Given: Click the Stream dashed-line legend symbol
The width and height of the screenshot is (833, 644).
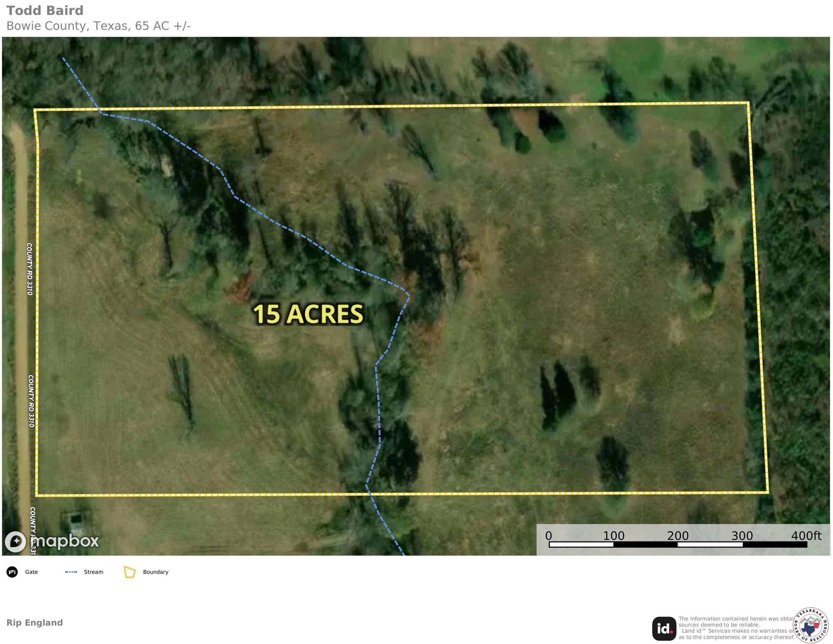Looking at the screenshot, I should (71, 572).
